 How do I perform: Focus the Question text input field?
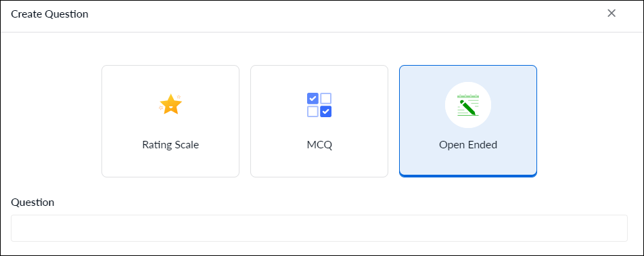[319, 228]
